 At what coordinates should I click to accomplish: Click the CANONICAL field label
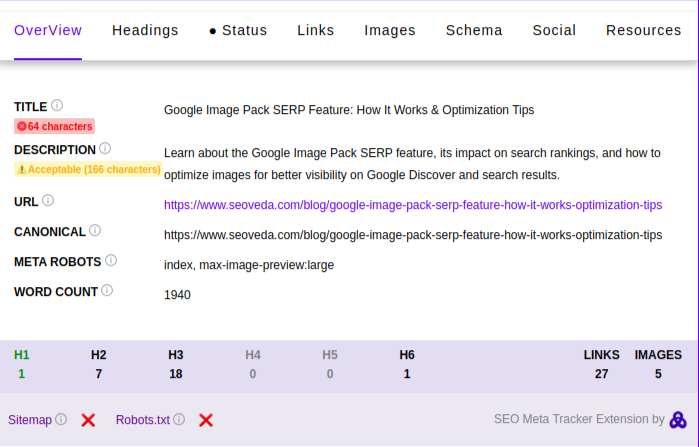pyautogui.click(x=50, y=232)
